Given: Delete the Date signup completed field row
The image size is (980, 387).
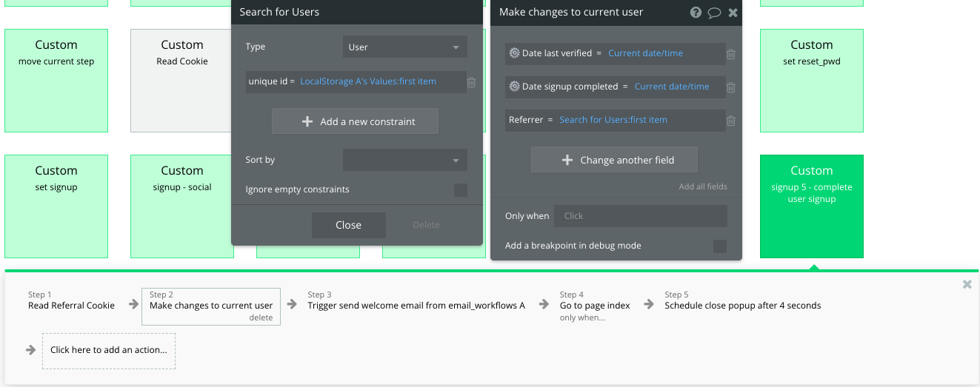Looking at the screenshot, I should click(731, 87).
